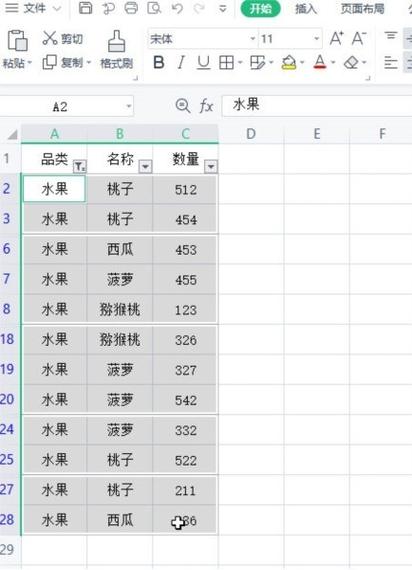Expand the fill color dropdown arrow

point(302,63)
